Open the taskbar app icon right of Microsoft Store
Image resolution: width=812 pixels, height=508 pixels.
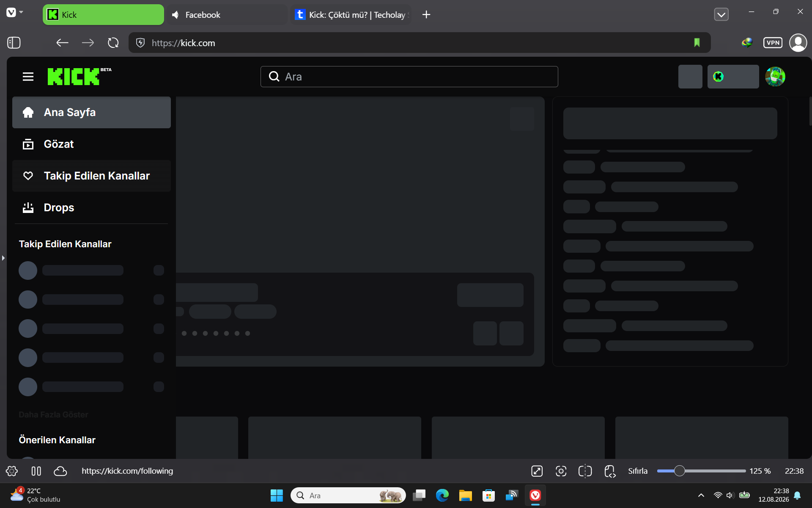pos(512,495)
